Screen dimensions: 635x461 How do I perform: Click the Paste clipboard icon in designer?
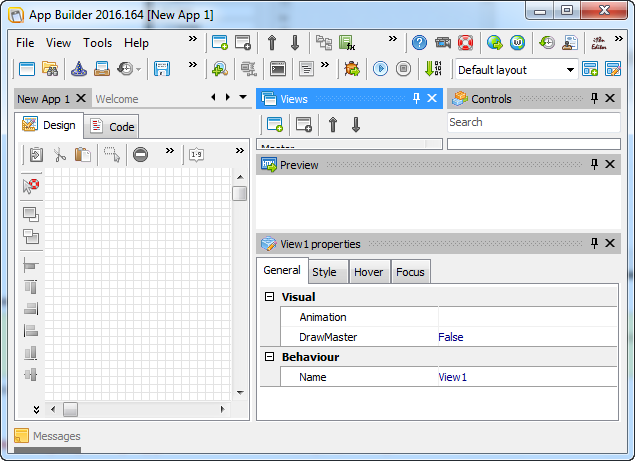coord(83,154)
